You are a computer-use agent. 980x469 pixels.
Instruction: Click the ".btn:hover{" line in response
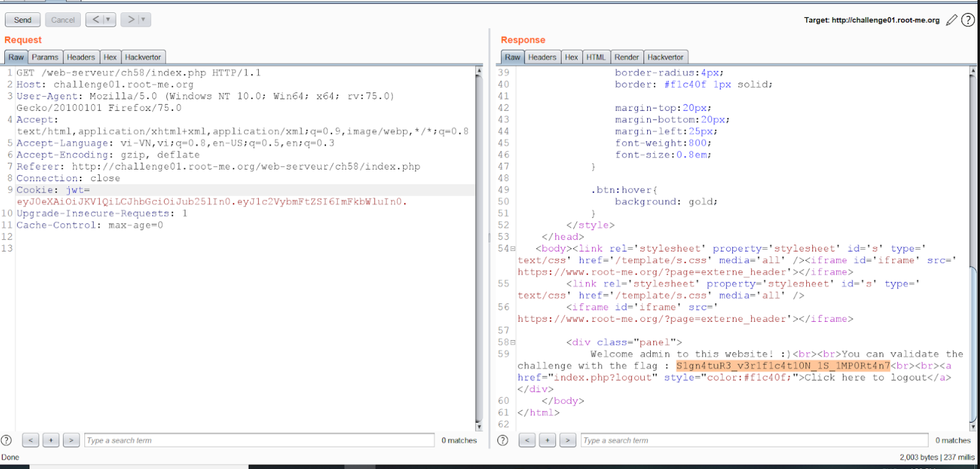[624, 190]
